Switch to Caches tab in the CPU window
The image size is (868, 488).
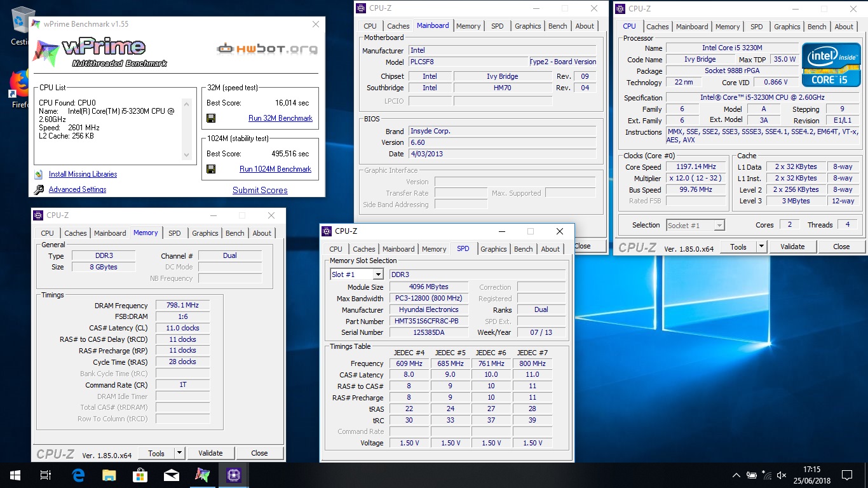pyautogui.click(x=658, y=27)
